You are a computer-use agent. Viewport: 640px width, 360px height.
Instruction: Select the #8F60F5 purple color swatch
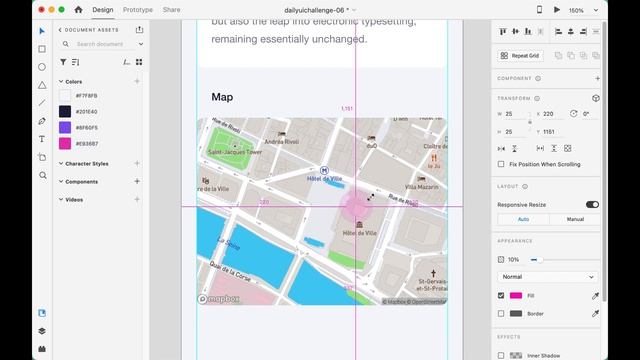click(x=65, y=127)
